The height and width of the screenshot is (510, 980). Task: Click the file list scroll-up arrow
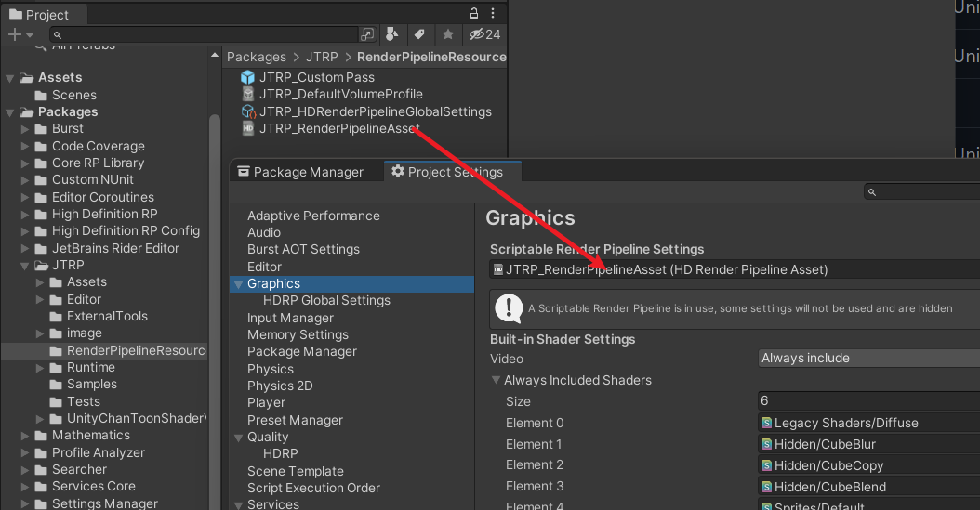pos(215,56)
